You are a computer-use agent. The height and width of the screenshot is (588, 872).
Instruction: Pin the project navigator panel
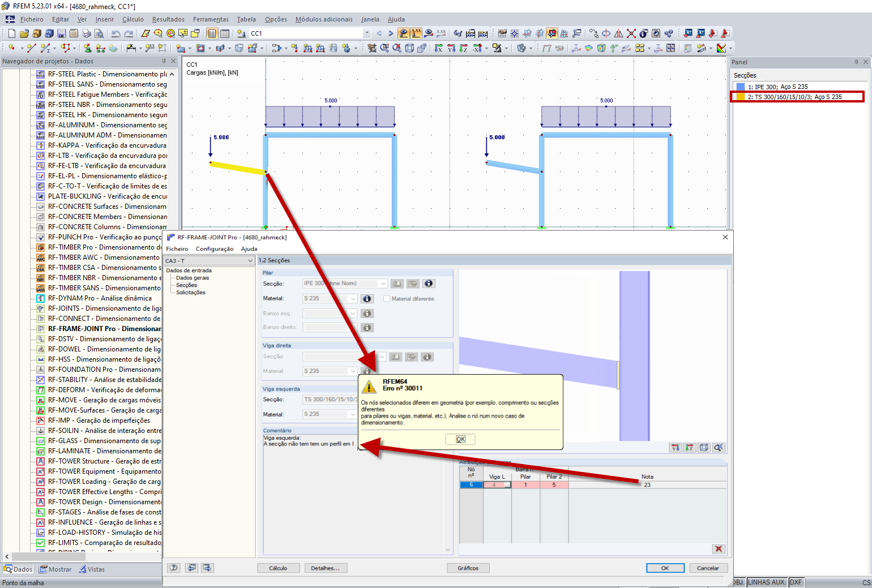tap(164, 61)
